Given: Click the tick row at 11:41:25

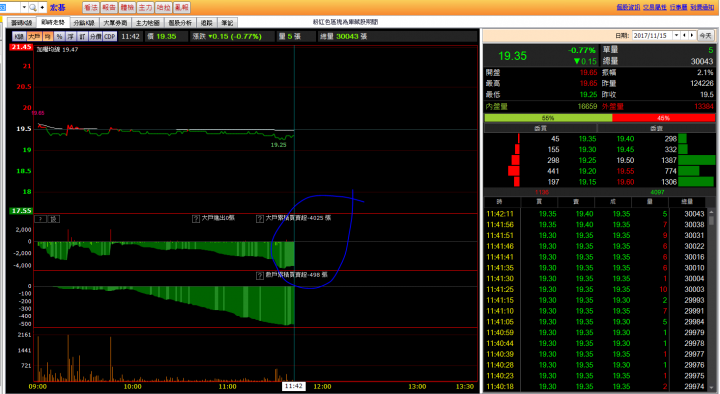Looking at the screenshot, I should tap(596, 290).
